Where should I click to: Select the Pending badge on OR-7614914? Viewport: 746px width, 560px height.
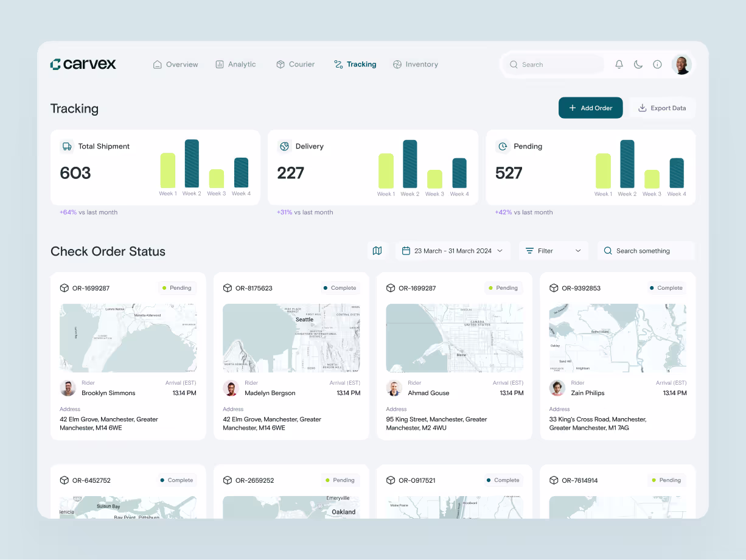click(x=666, y=480)
